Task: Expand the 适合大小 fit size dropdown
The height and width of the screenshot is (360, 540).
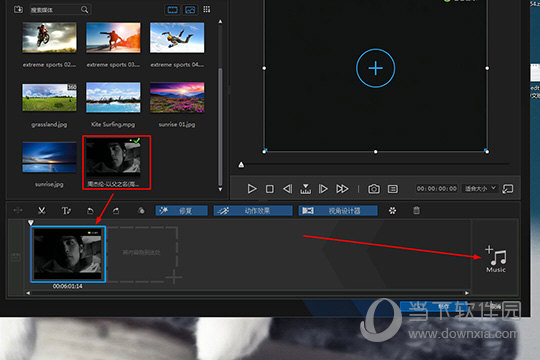Action: click(480, 188)
